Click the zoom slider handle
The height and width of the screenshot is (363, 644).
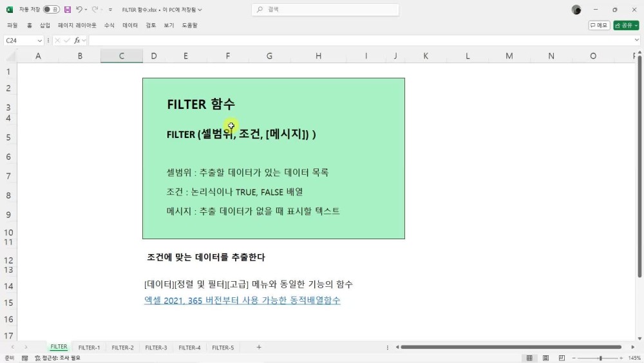pyautogui.click(x=600, y=358)
